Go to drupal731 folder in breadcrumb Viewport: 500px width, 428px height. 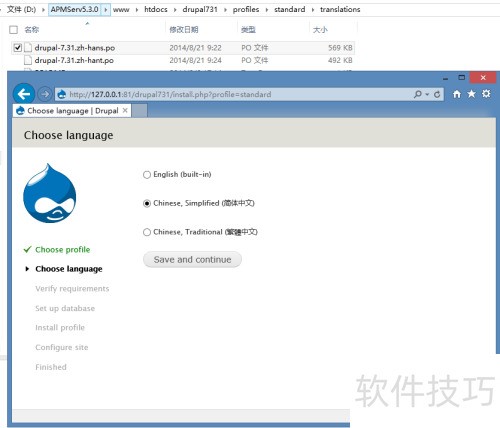point(200,10)
